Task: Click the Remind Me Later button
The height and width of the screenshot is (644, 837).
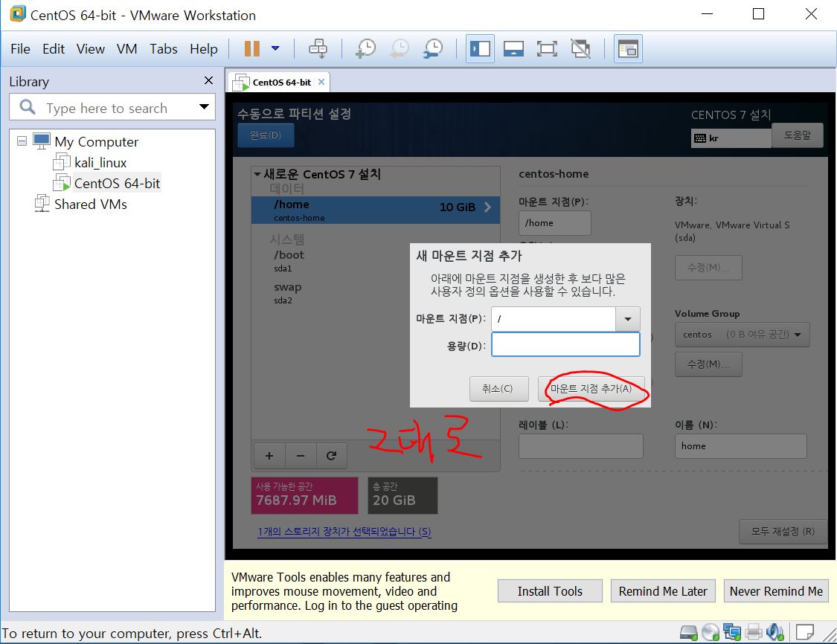Action: click(662, 591)
